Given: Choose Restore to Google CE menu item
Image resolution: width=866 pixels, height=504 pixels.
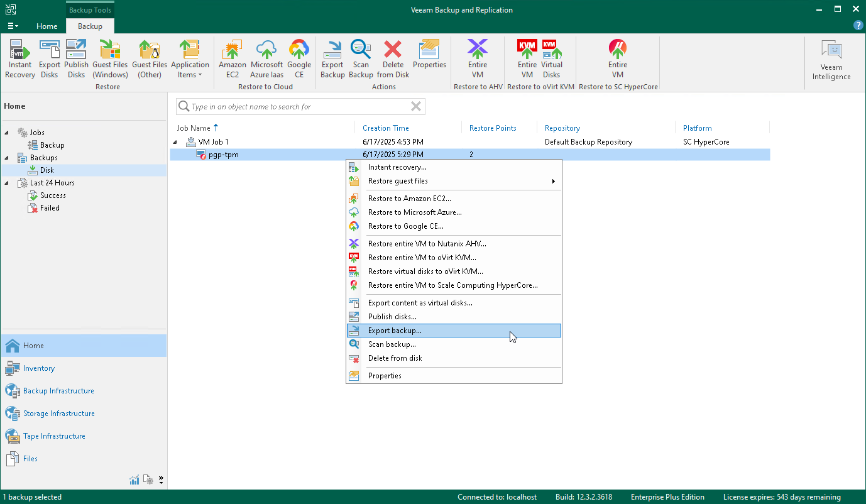Looking at the screenshot, I should click(454, 226).
